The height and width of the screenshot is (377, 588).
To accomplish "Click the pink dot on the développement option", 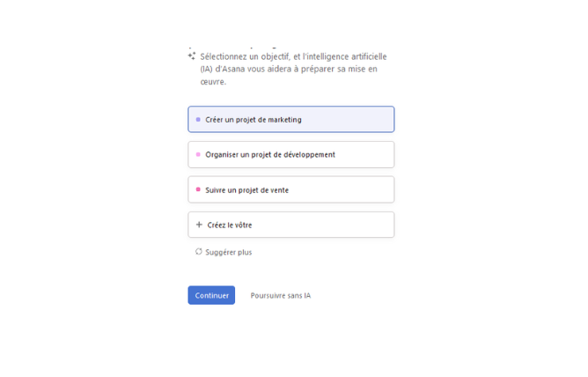I will (x=198, y=155).
